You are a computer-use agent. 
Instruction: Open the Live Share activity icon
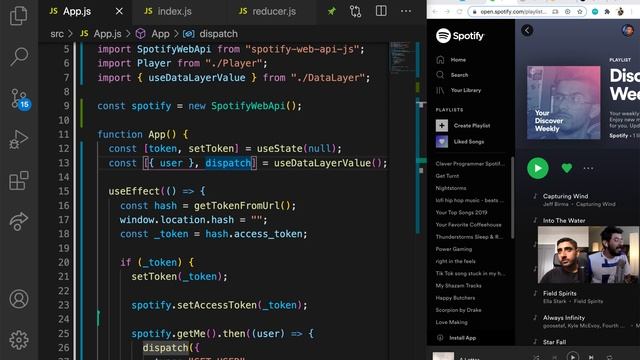point(18,222)
